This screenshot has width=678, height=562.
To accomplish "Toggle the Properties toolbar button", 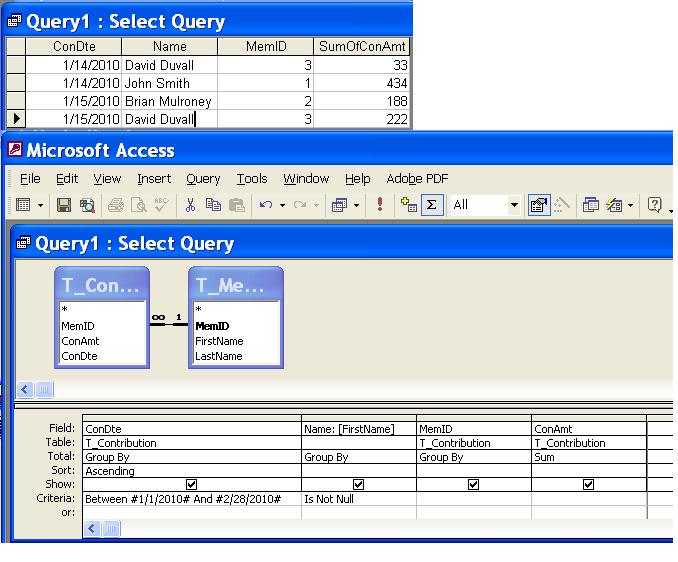I will [x=539, y=205].
